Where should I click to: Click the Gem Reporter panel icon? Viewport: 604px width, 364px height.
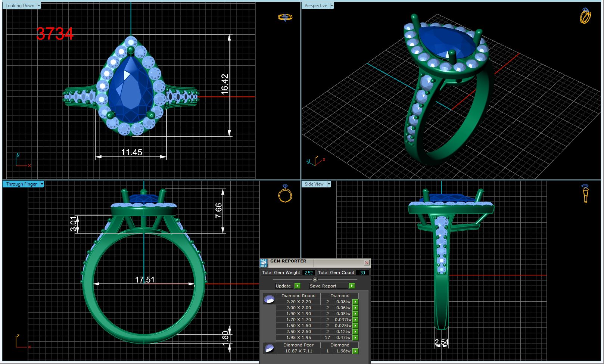pos(264,263)
